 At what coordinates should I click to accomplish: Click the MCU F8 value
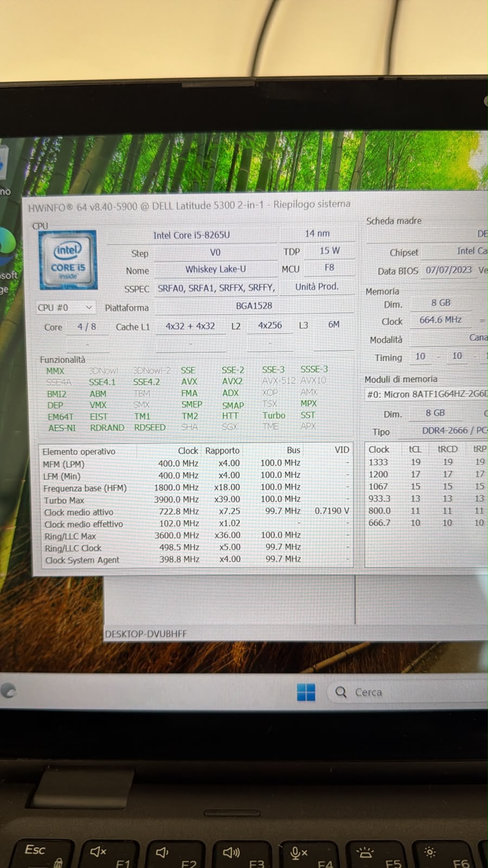(x=330, y=268)
